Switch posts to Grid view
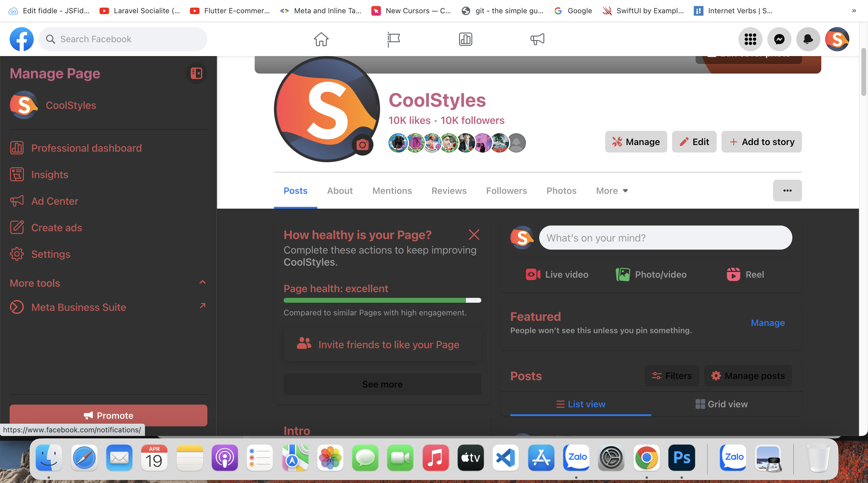Viewport: 868px width, 483px height. click(721, 403)
